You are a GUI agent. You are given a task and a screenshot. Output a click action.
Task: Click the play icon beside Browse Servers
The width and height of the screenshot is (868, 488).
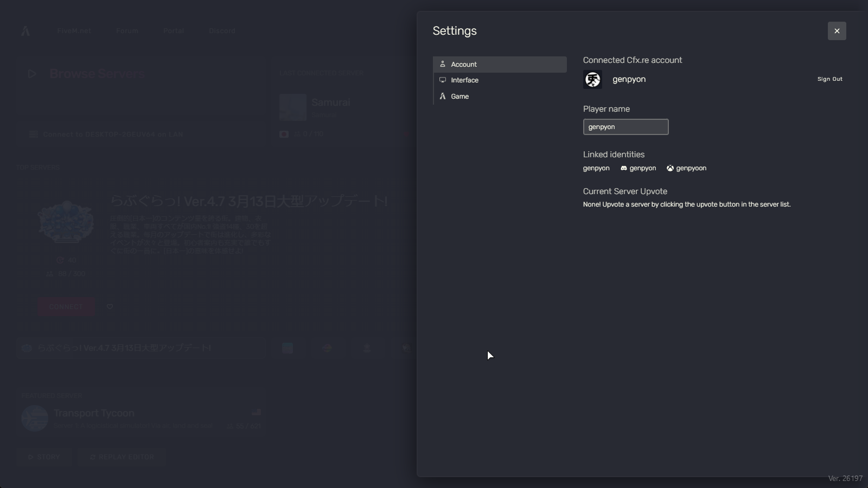click(x=32, y=74)
